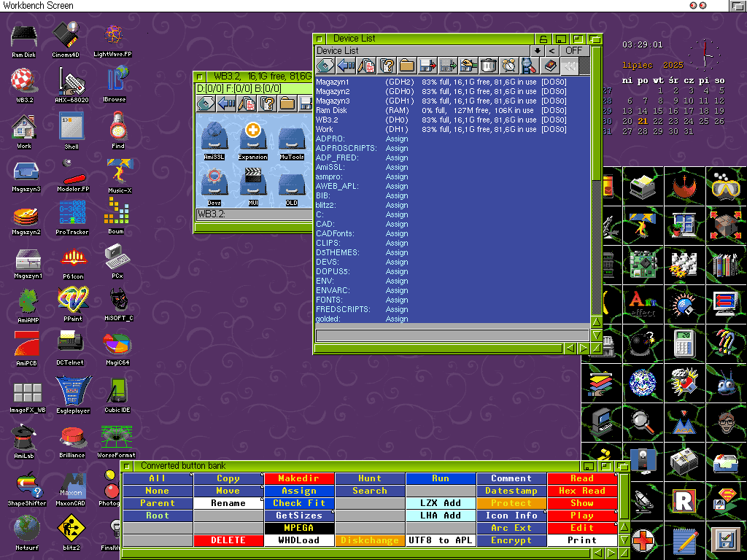747x560 pixels.
Task: Click the WB3.2: path field
Action: pyautogui.click(x=254, y=214)
